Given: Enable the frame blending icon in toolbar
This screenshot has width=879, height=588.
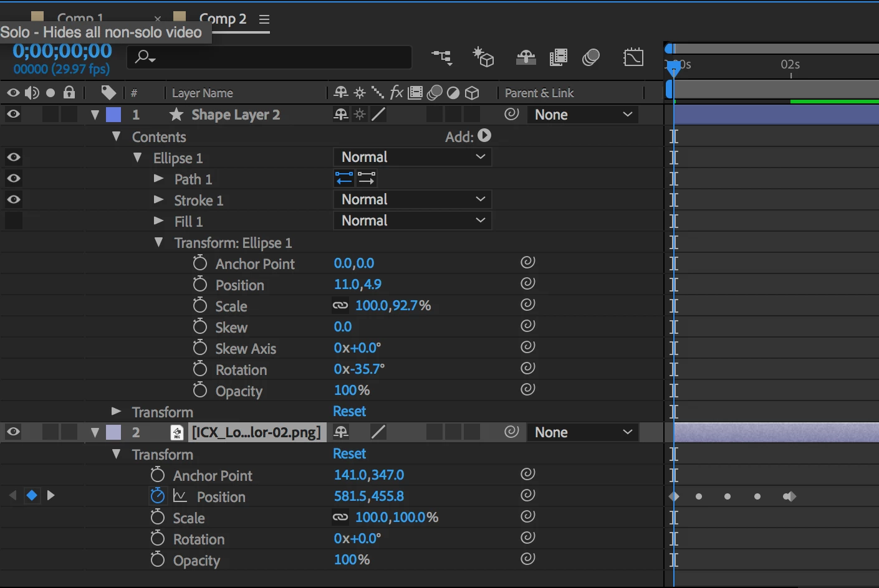Looking at the screenshot, I should (x=558, y=57).
